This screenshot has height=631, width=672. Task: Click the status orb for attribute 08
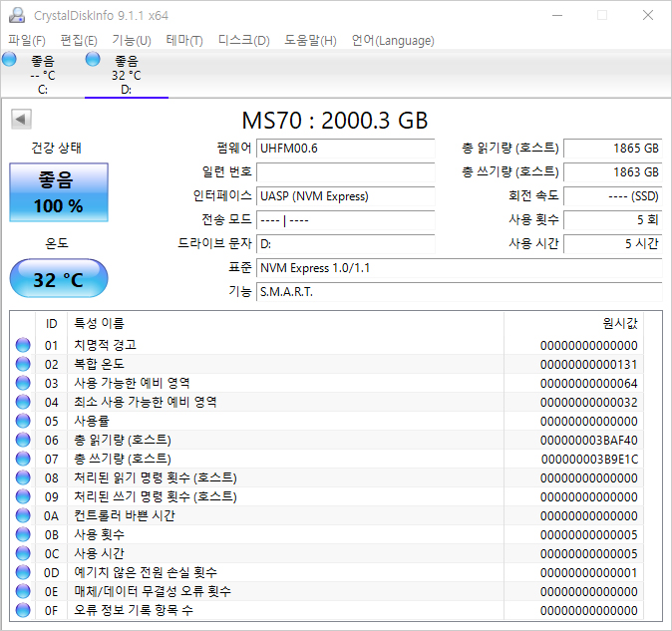click(x=23, y=477)
